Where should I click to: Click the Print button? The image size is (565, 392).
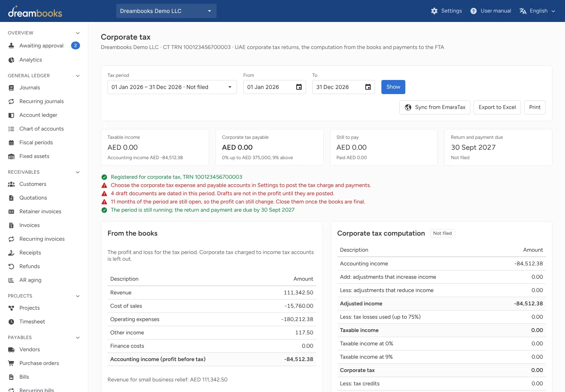click(535, 107)
